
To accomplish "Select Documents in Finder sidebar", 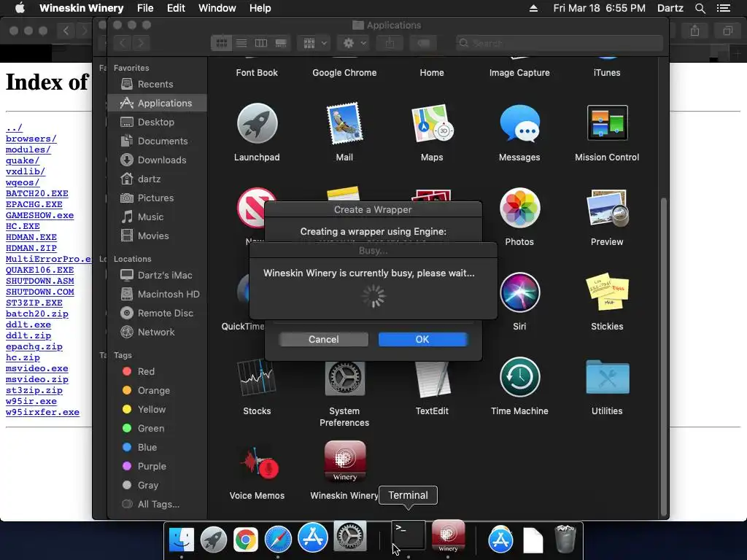I will 158,141.
